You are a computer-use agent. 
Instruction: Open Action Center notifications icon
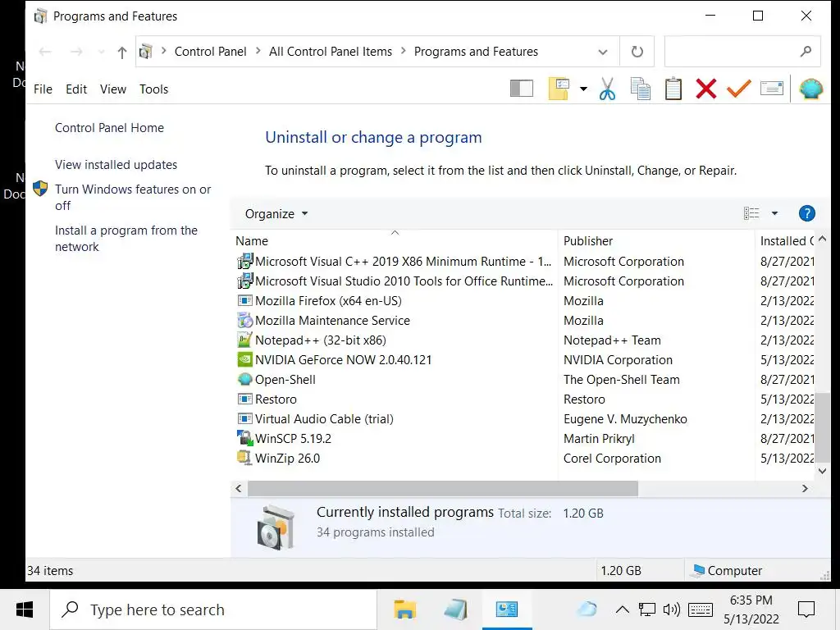click(x=806, y=609)
